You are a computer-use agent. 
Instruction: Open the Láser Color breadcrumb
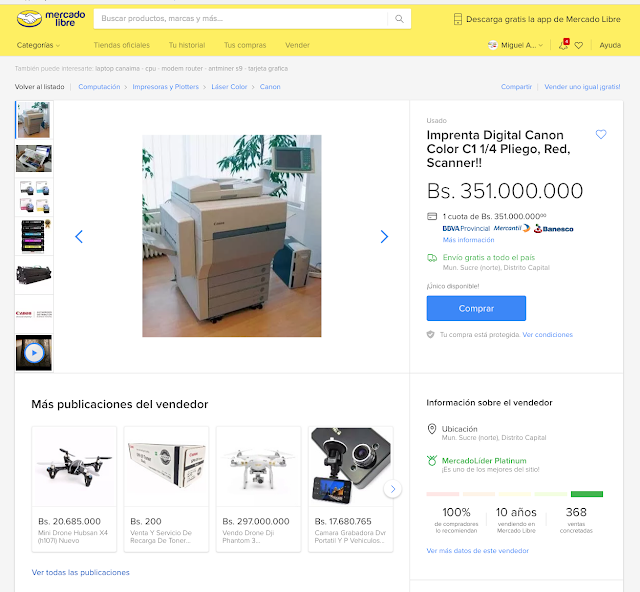pyautogui.click(x=229, y=87)
